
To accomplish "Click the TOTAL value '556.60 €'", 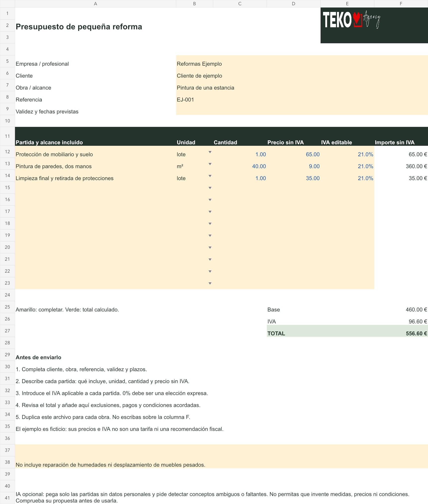I will point(416,334).
